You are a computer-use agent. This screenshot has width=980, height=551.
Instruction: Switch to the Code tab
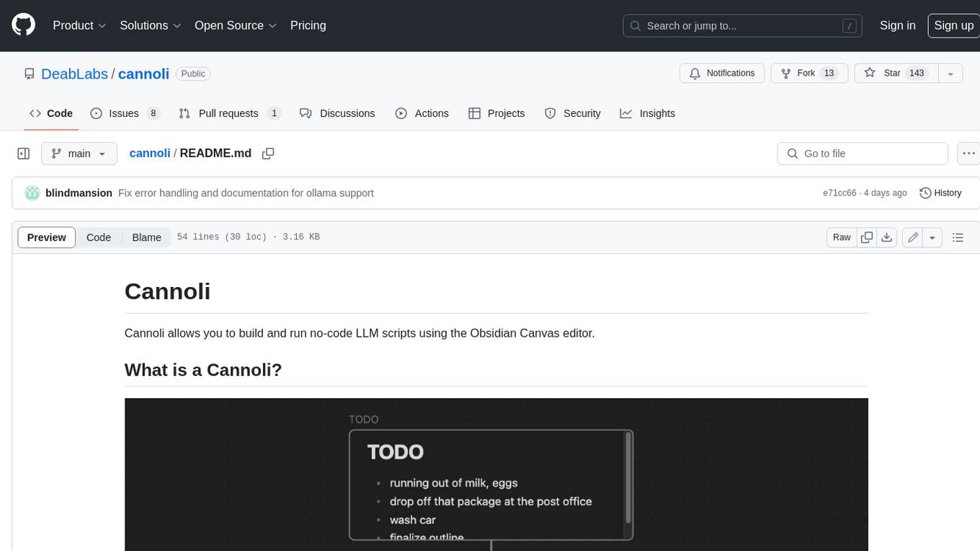(x=51, y=113)
